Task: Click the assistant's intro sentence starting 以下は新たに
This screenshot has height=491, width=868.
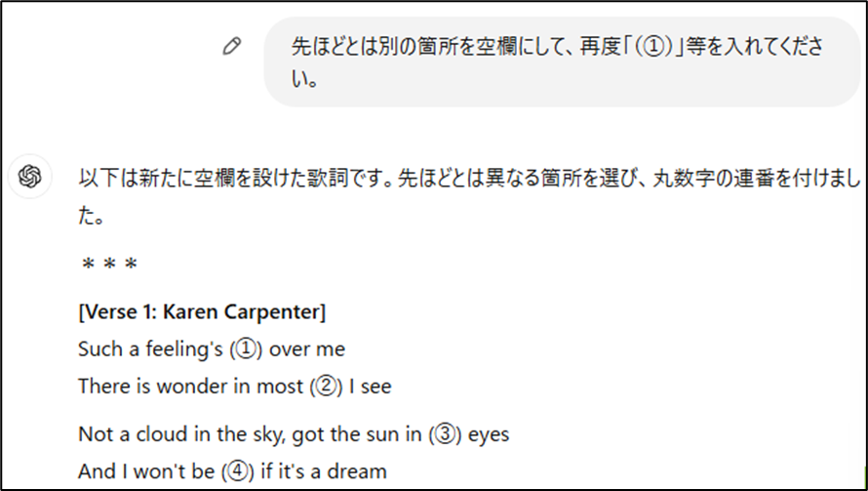Action: click(x=469, y=196)
